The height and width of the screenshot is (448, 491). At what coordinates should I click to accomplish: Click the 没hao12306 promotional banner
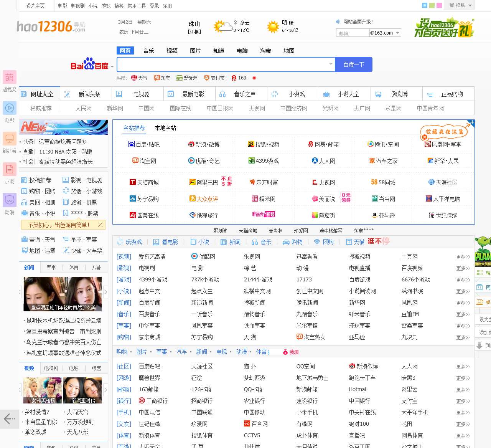tap(444, 28)
